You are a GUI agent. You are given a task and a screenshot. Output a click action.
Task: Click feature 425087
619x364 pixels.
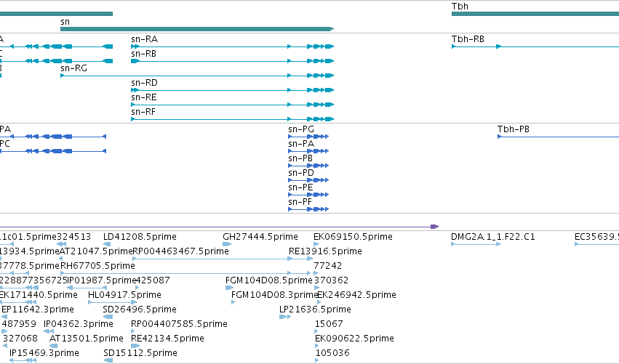(153, 280)
